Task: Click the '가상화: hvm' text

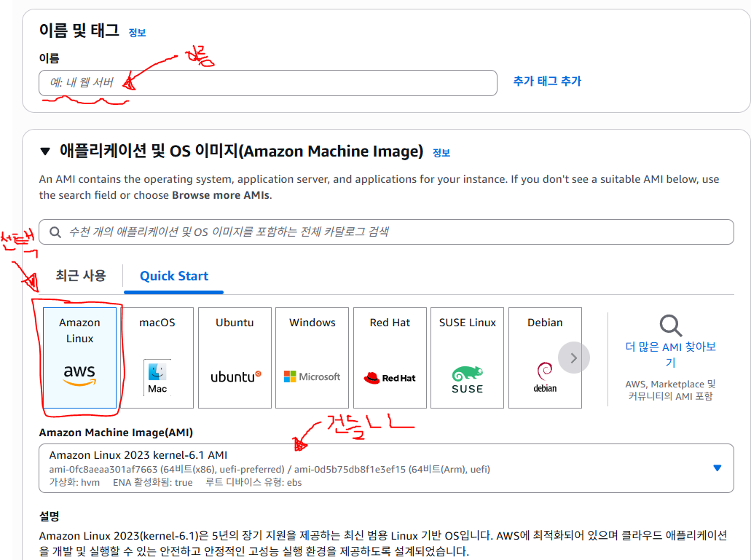Action: 74,483
